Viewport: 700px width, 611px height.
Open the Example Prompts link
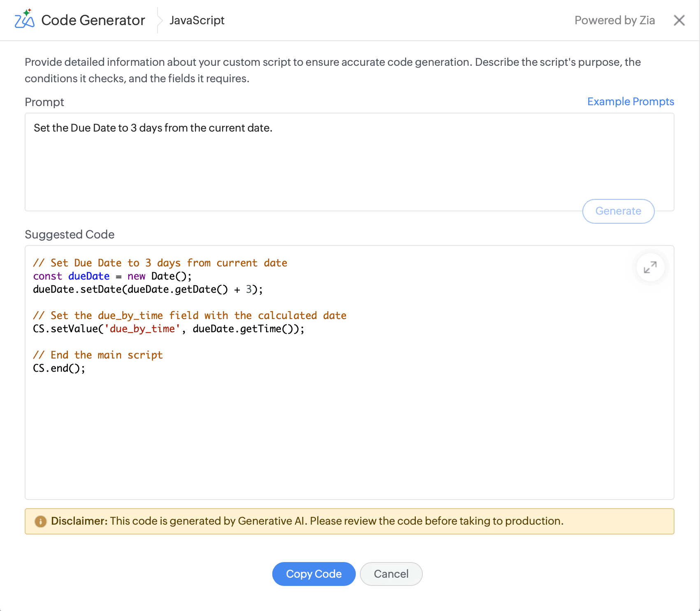[630, 102]
